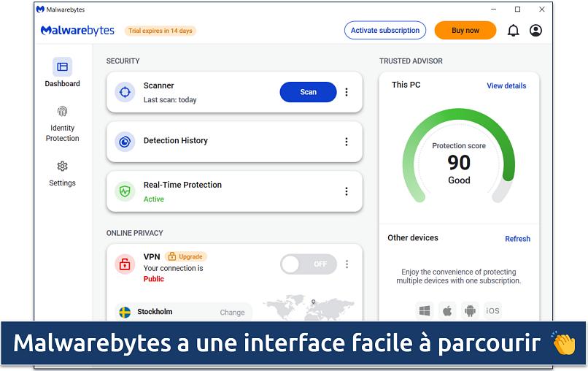
Task: Click the VPN unlocked padlock icon
Action: click(x=125, y=264)
